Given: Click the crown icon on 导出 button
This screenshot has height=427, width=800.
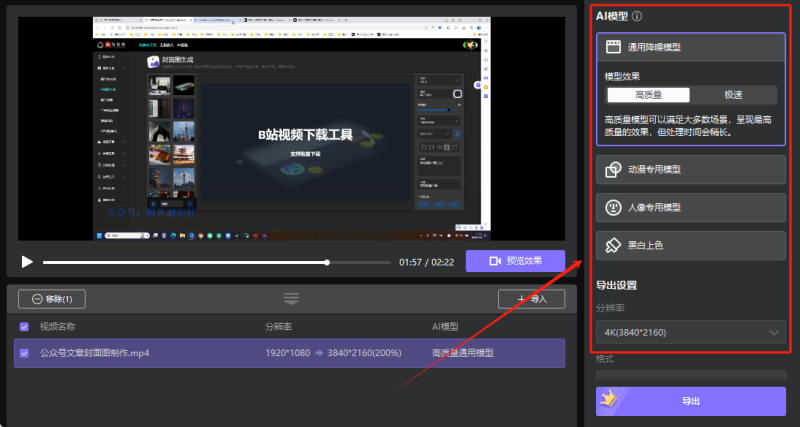Looking at the screenshot, I should pos(609,400).
